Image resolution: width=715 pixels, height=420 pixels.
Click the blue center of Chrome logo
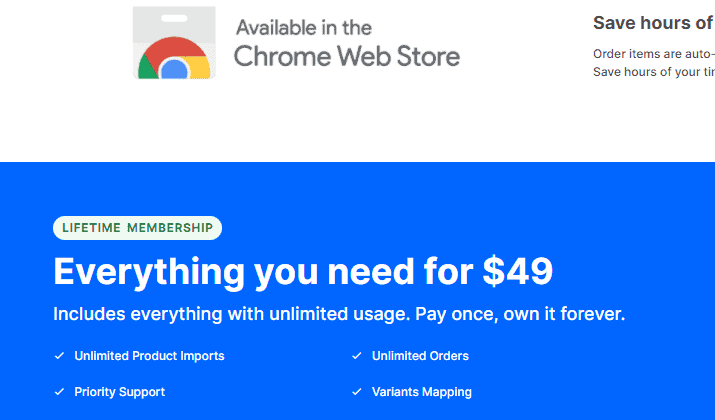click(x=174, y=70)
